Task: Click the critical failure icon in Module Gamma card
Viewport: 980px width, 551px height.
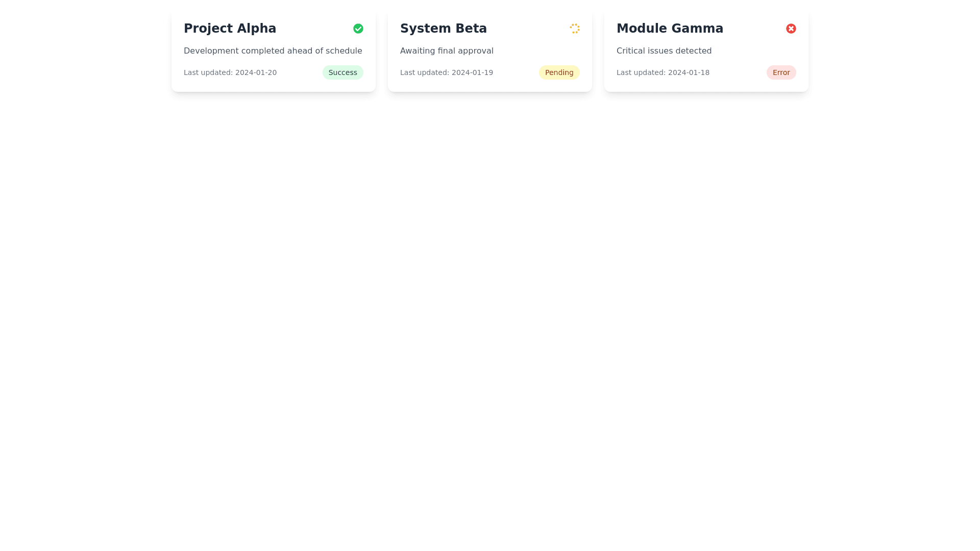Action: coord(791,28)
